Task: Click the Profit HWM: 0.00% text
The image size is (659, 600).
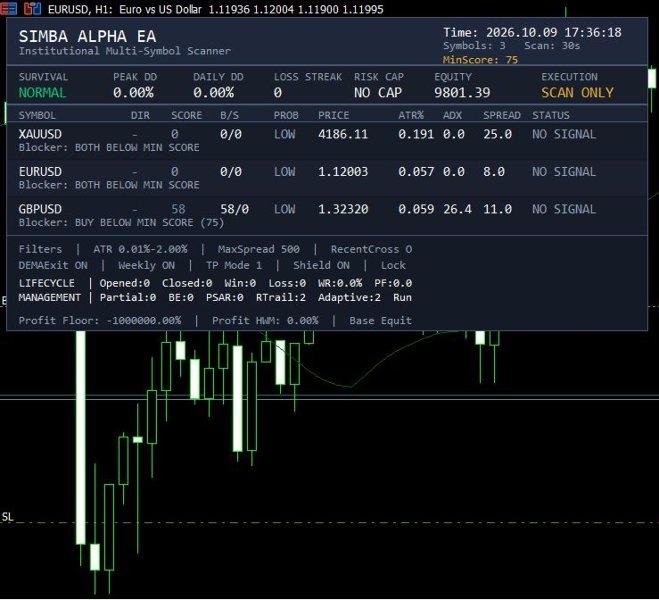Action: coord(265,321)
